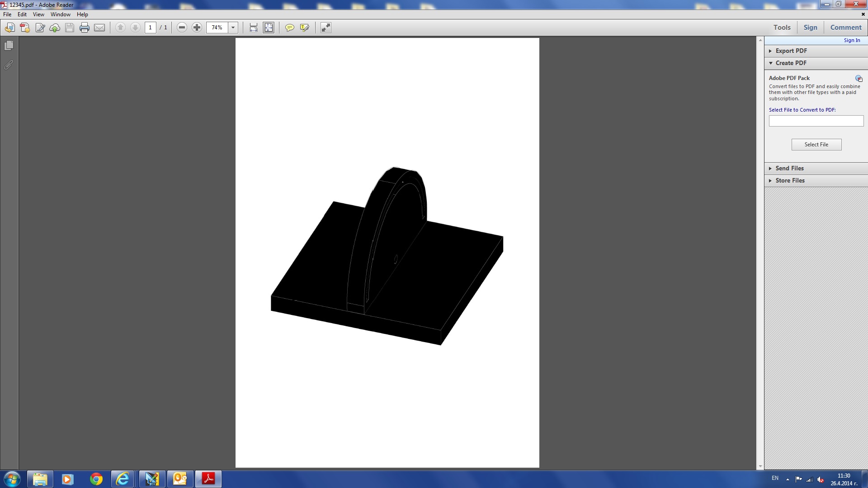Toggle Read Mode view

pyautogui.click(x=326, y=28)
